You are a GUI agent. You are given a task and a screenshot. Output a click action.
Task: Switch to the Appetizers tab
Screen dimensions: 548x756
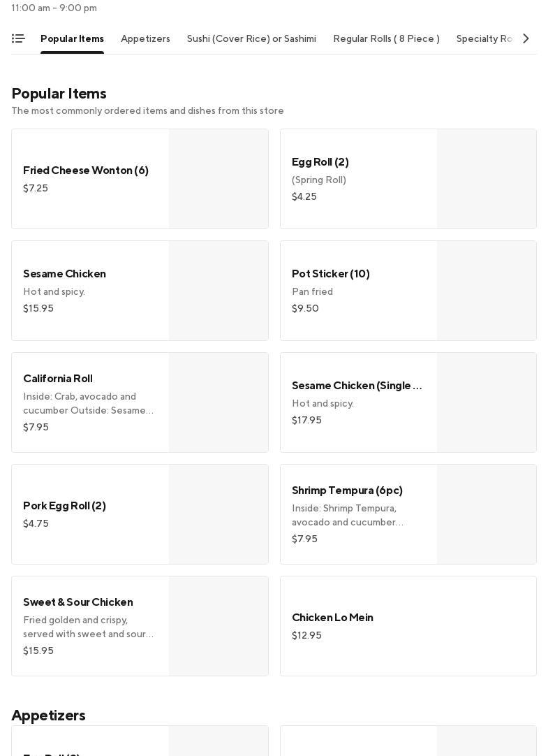pyautogui.click(x=145, y=39)
